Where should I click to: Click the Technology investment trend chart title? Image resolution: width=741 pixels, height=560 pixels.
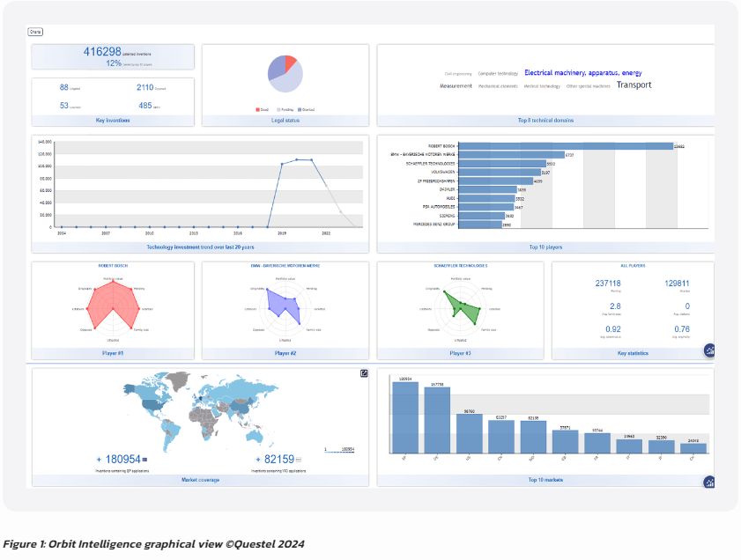tap(200, 247)
